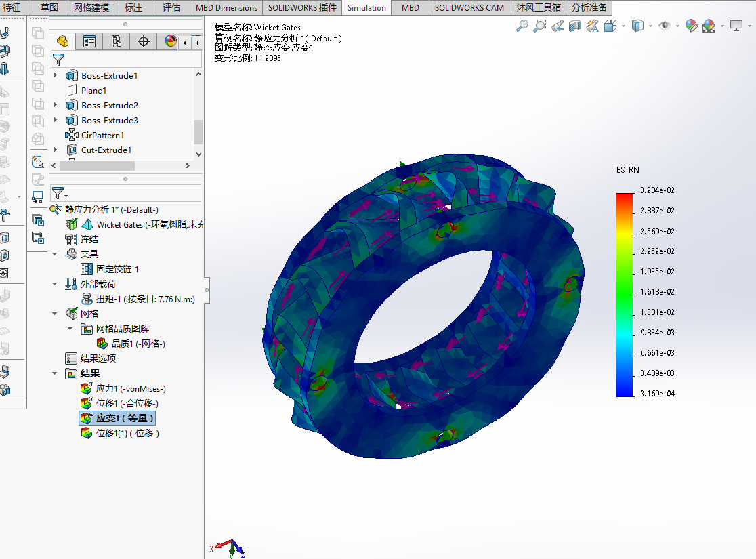
Task: Click feature tree horizontal scrollbar right arrow
Action: point(188,165)
